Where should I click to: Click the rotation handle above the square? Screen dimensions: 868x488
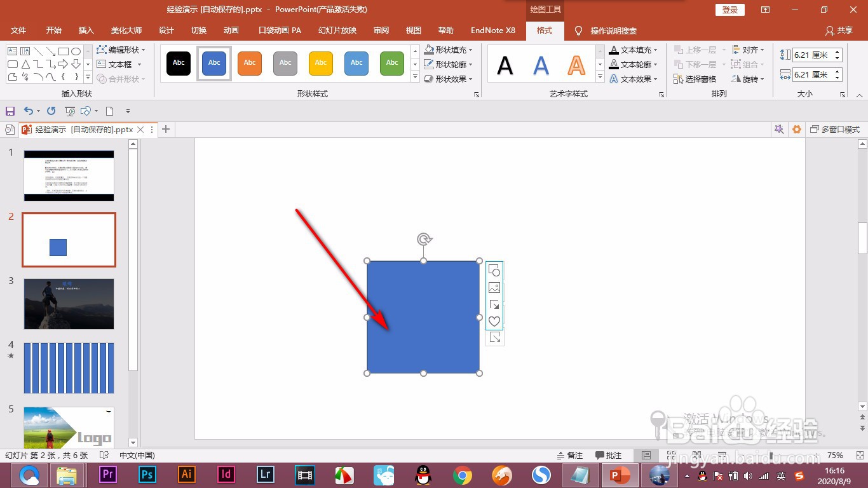[424, 239]
